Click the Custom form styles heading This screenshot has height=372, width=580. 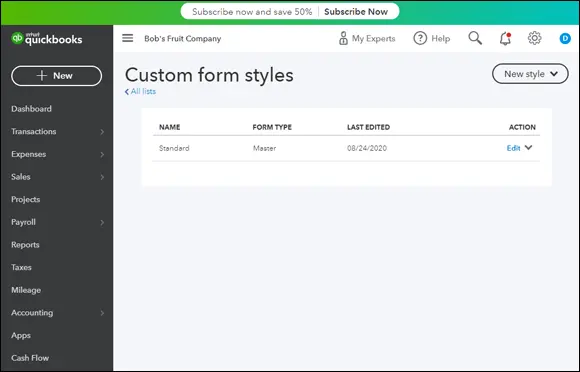pyautogui.click(x=209, y=75)
